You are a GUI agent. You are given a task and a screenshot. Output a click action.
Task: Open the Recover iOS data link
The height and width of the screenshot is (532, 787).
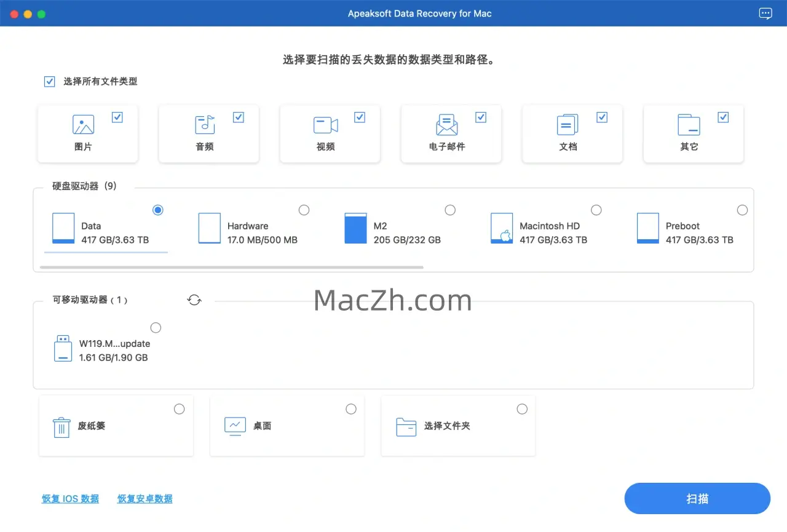(x=70, y=499)
